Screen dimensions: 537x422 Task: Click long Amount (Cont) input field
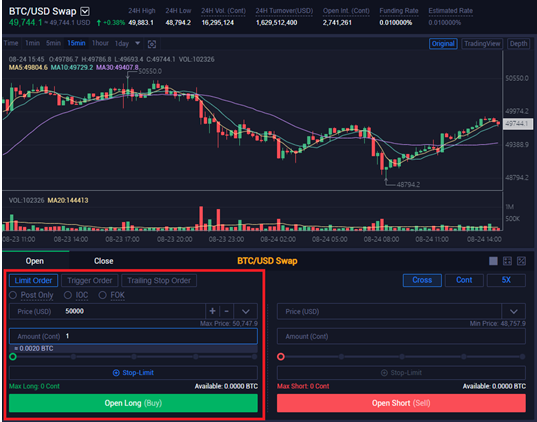point(133,336)
